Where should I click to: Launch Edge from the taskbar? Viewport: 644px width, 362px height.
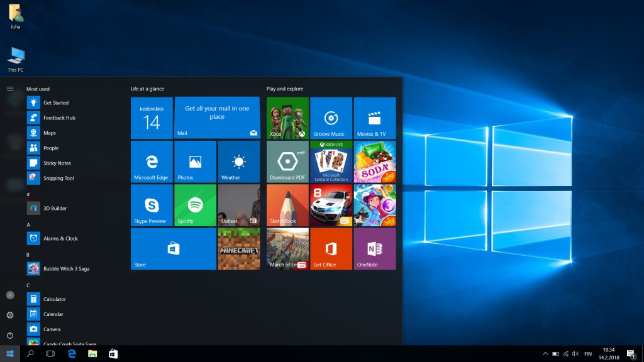72,354
